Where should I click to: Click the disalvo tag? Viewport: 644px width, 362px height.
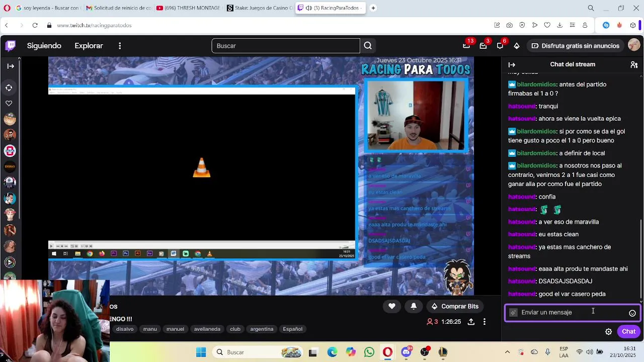point(125,329)
